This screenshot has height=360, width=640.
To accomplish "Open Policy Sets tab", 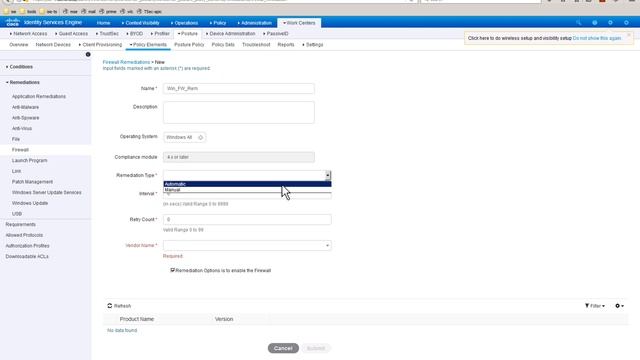I will (223, 44).
